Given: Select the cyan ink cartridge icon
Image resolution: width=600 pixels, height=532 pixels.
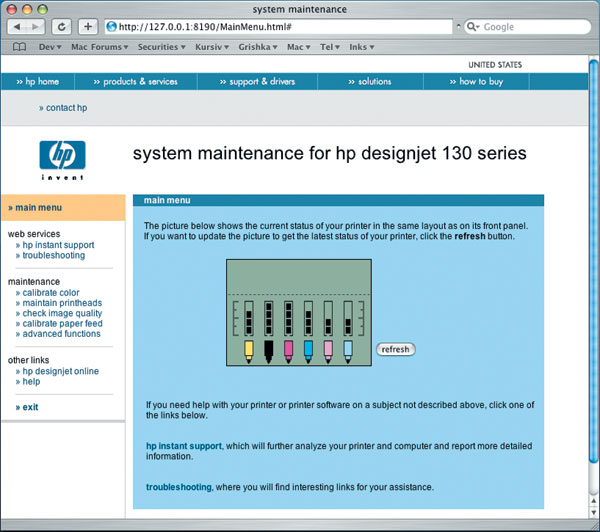Looking at the screenshot, I should point(308,352).
